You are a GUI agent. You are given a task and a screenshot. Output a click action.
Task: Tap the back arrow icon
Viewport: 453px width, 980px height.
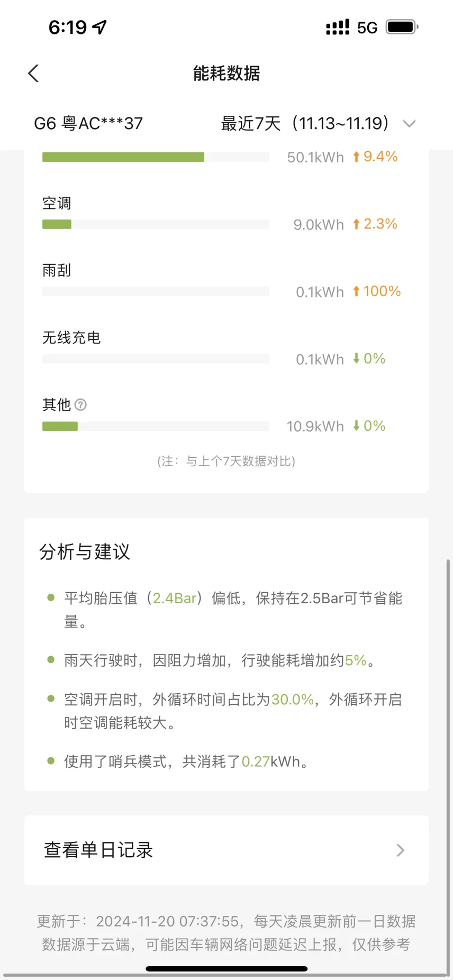[33, 74]
